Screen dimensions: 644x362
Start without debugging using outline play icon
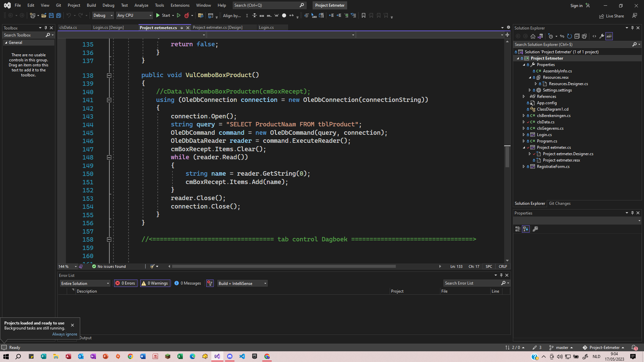pyautogui.click(x=179, y=15)
